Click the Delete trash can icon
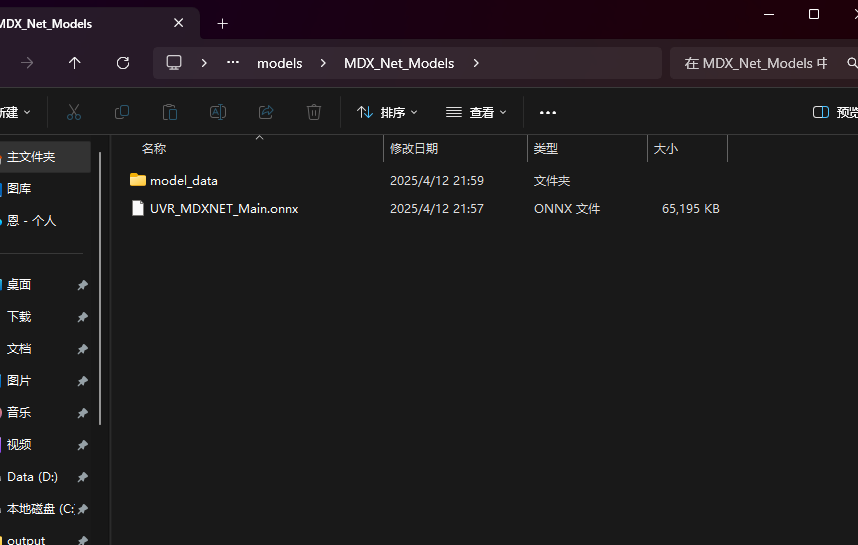The image size is (858, 545). point(314,112)
